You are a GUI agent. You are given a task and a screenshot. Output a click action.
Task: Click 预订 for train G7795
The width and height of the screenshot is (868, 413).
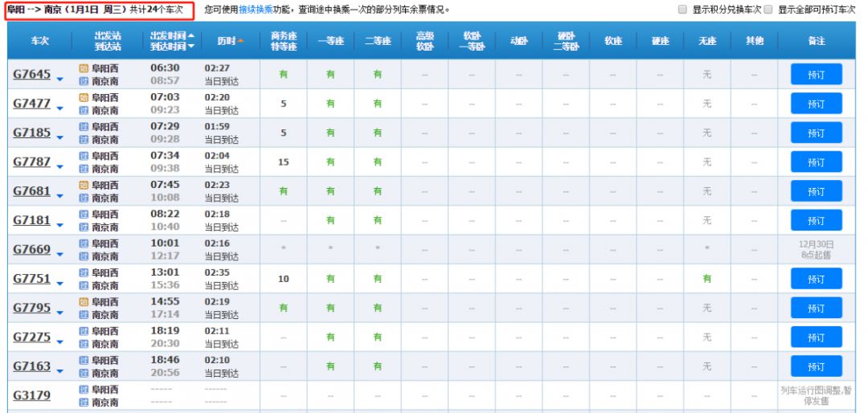point(817,308)
